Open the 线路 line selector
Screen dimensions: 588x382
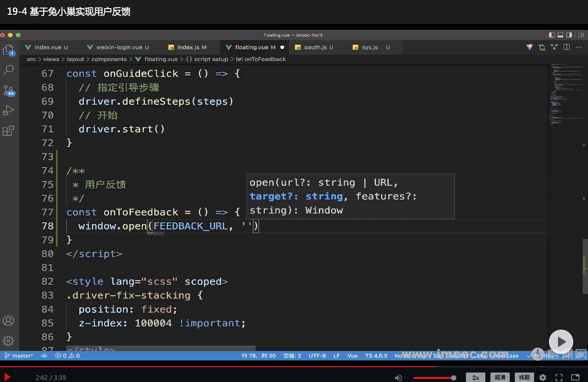[x=524, y=377]
